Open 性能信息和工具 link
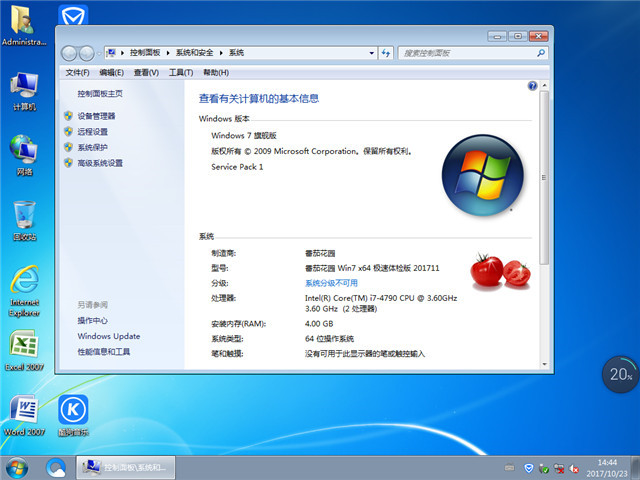 (x=104, y=351)
